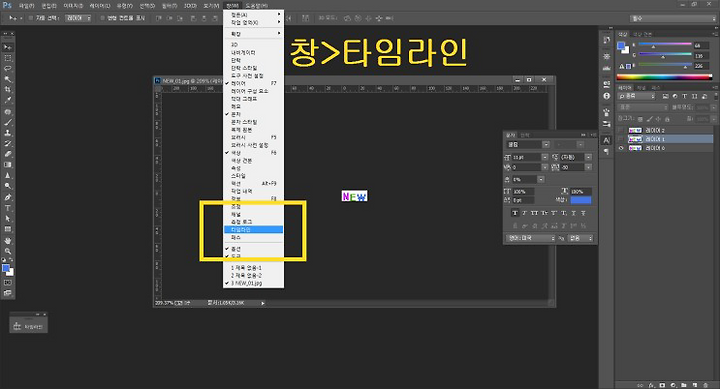
Task: Toggle all caps TT in Character panel
Action: pyautogui.click(x=534, y=213)
